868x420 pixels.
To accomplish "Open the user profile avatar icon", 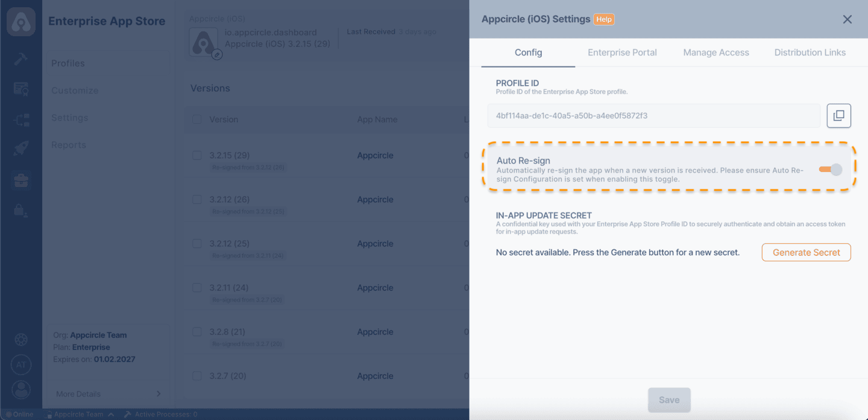I will coord(21,390).
